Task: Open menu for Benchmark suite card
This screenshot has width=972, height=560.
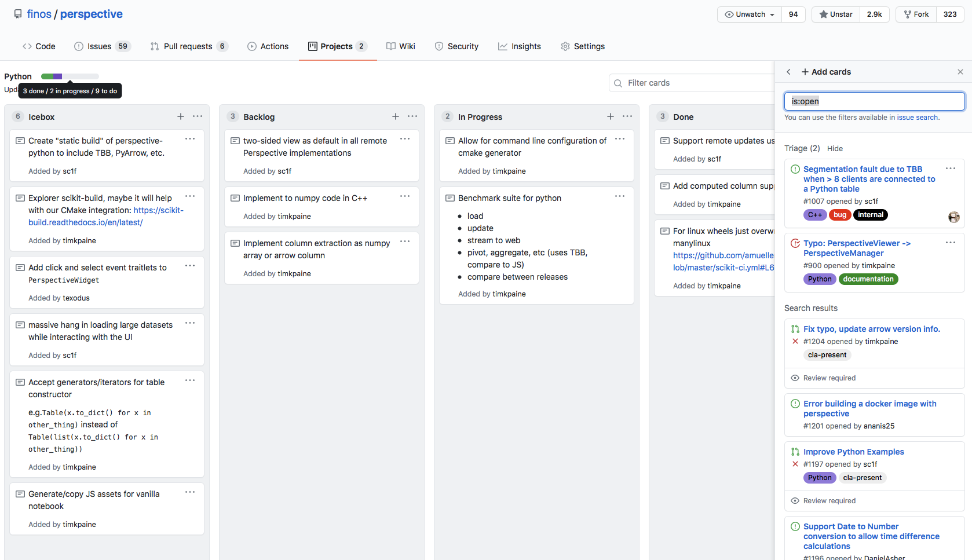Action: [x=620, y=196]
